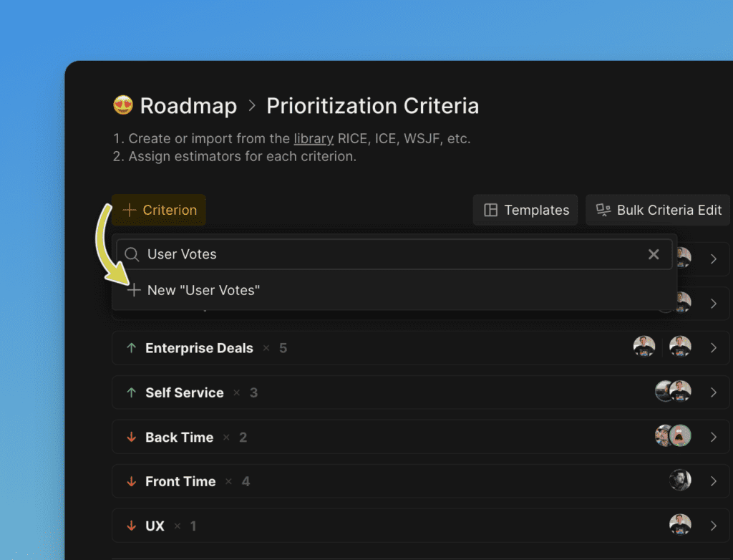Select New "User Votes" option

click(x=203, y=290)
